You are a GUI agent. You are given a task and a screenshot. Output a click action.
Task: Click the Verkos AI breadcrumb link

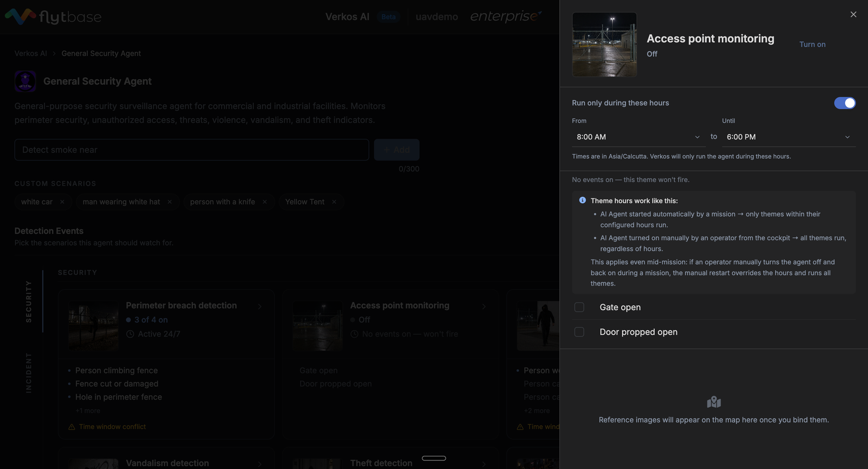click(30, 53)
